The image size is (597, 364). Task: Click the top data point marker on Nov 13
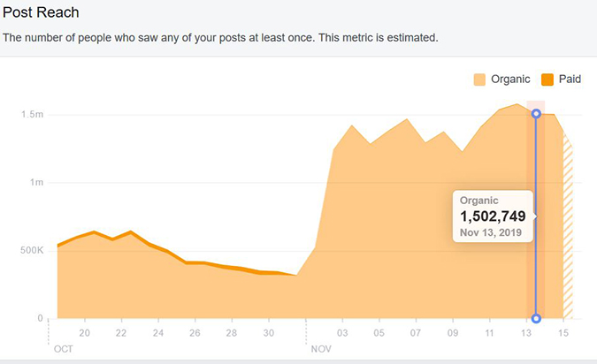(536, 114)
